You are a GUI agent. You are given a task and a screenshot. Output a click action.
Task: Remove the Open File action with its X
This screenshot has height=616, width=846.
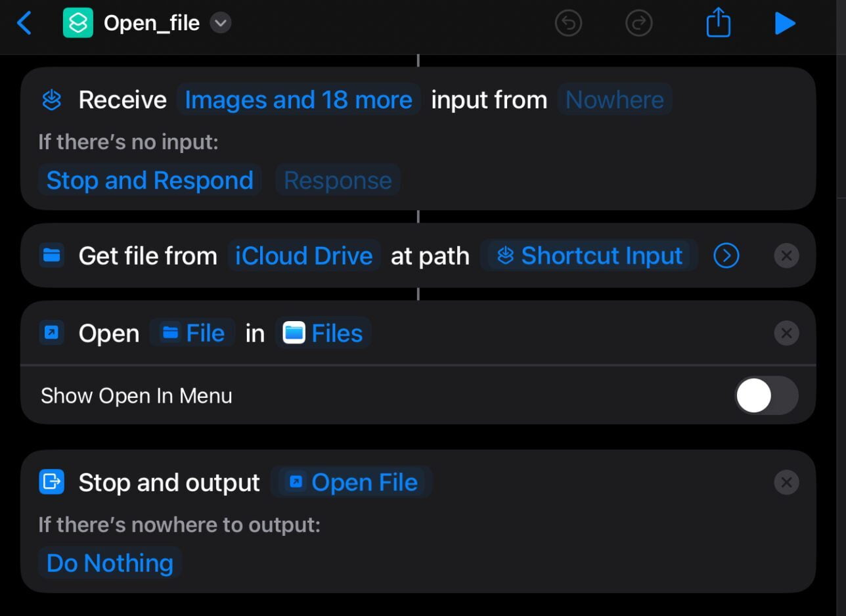point(786,333)
